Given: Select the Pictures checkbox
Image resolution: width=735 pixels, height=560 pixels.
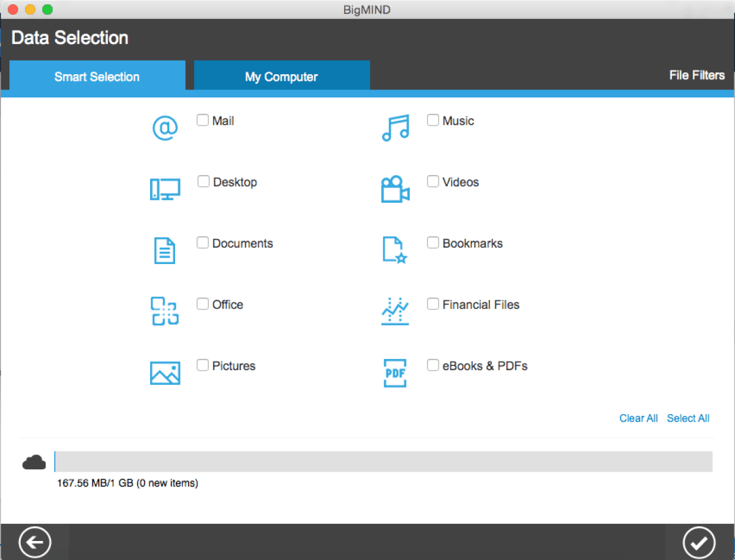Looking at the screenshot, I should [203, 365].
